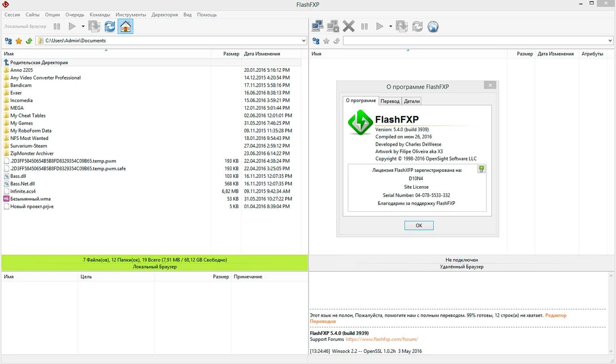Screen dimensions: 616x364
Task: Switch to the Детали tab in About dialog
Action: coord(412,101)
